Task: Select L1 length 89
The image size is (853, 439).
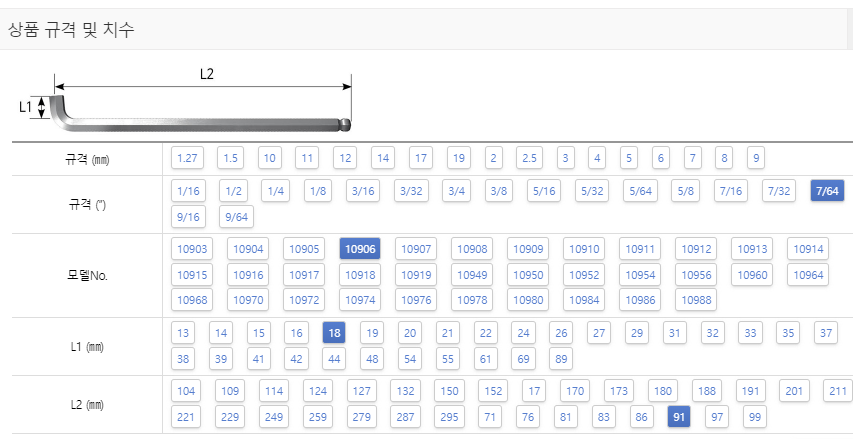Action: pos(561,358)
